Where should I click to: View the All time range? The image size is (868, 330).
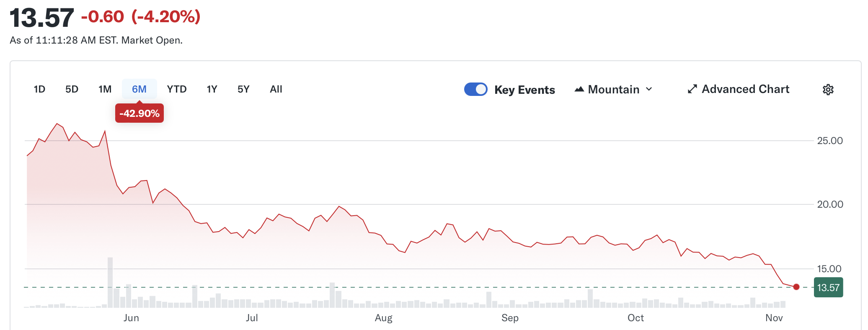pyautogui.click(x=276, y=89)
